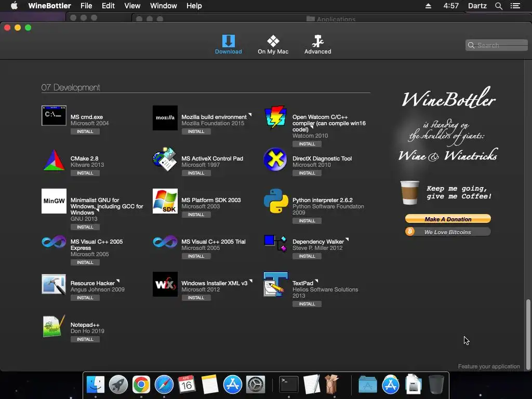The width and height of the screenshot is (532, 399).
Task: Click the MS Platform SDK 2003 icon
Action: coord(165,201)
